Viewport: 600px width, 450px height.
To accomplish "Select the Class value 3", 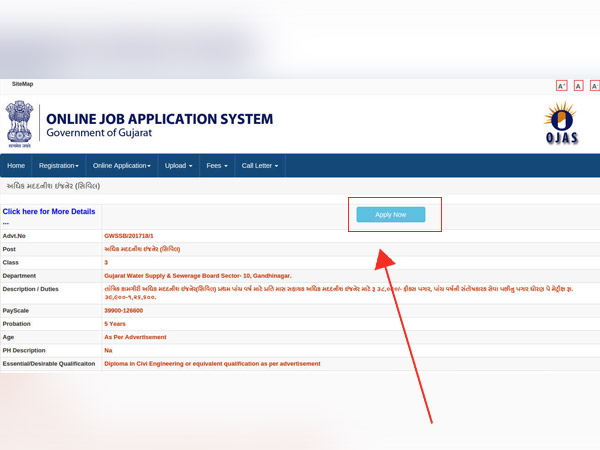I will pos(106,262).
